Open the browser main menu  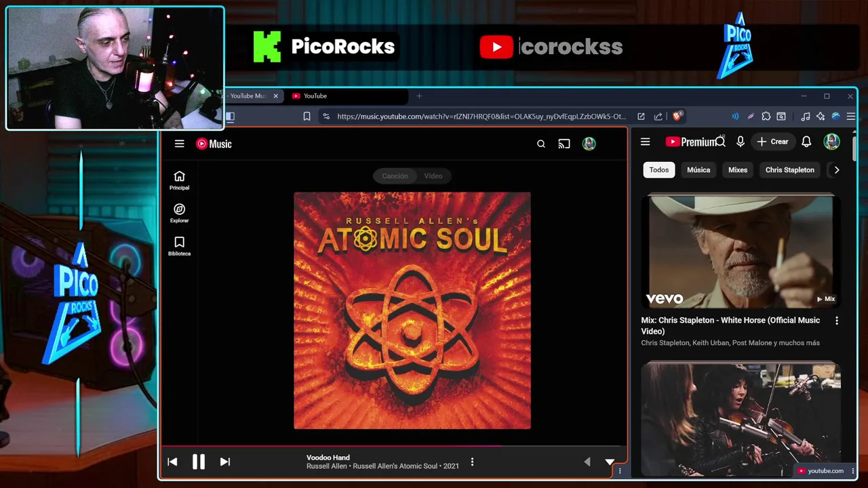[x=851, y=117]
